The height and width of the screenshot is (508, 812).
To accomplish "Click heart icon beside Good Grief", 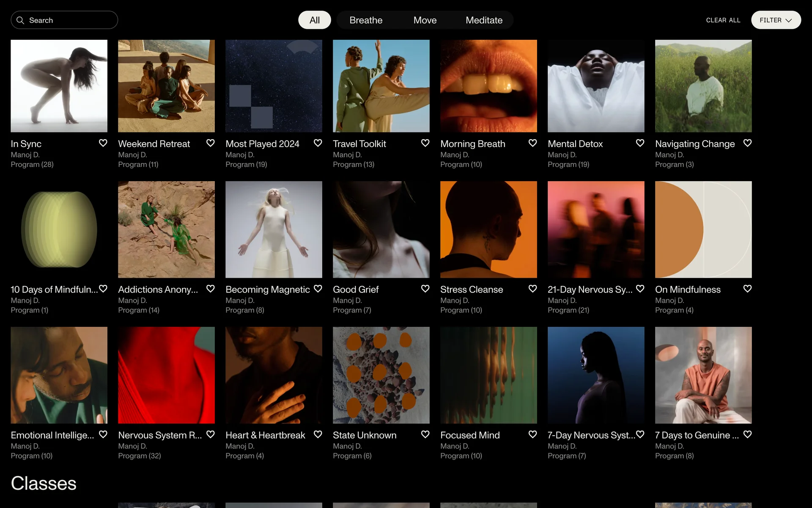I will 425,289.
